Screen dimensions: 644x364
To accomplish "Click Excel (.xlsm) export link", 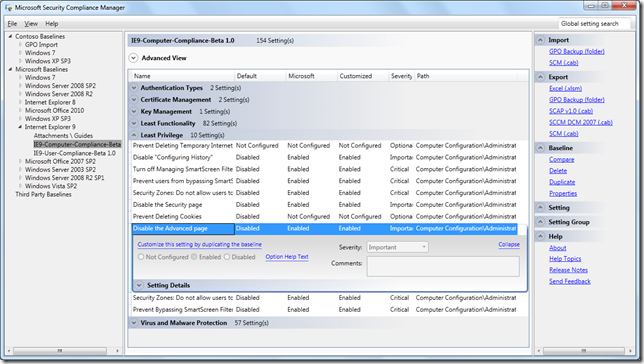I will (x=565, y=88).
